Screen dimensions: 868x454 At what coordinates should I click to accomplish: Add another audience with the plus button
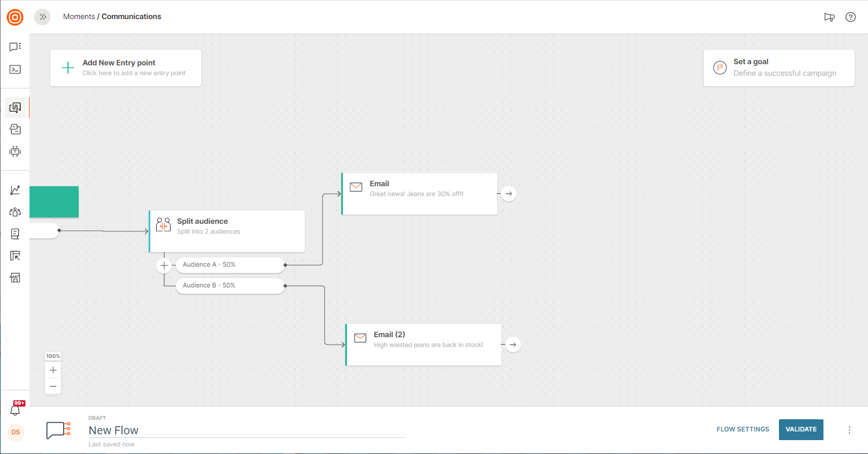tap(164, 265)
